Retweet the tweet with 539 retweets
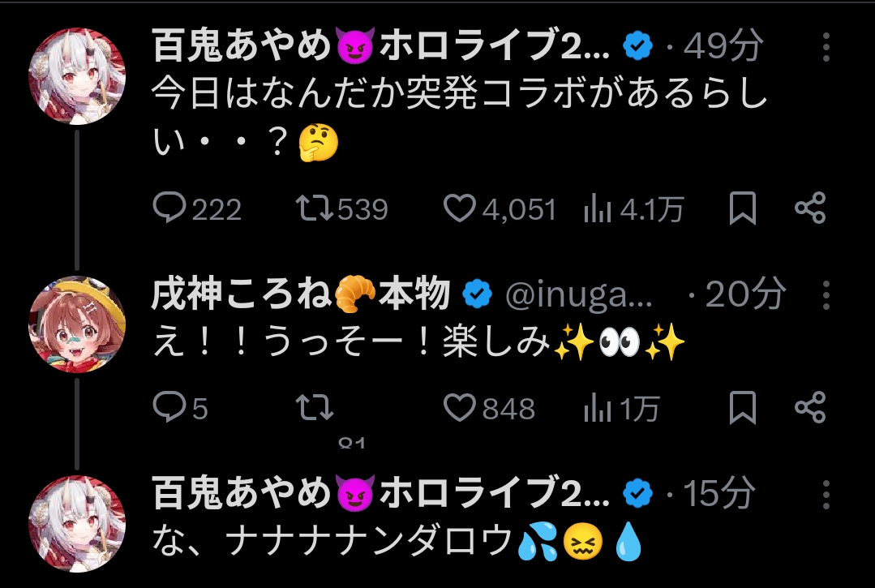875x588 pixels. [315, 209]
